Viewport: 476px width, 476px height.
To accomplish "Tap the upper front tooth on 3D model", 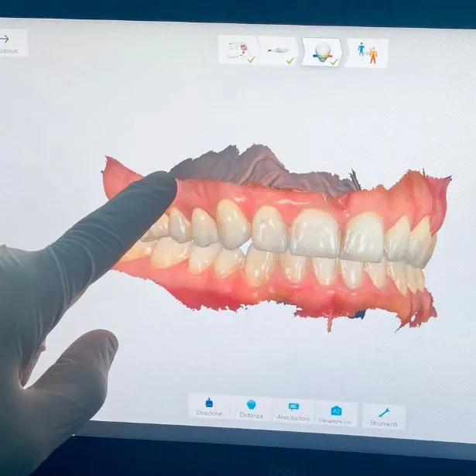I will tap(315, 233).
